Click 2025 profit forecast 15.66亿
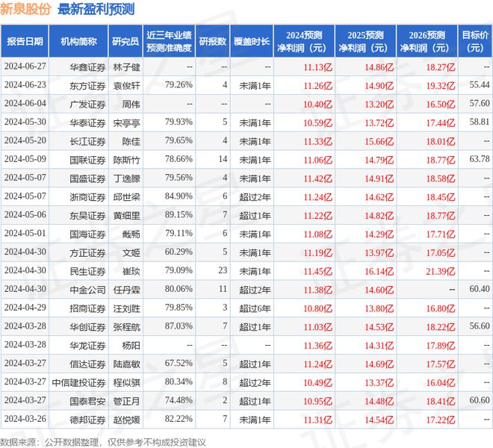This screenshot has width=493, height=448. 379,141
